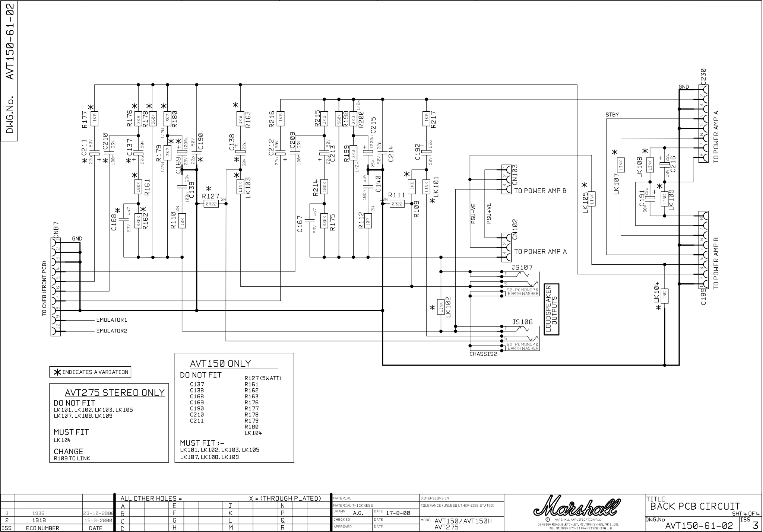Click the EMULATOR2 net label
Viewport: 763px width, 532px height.
(112, 331)
